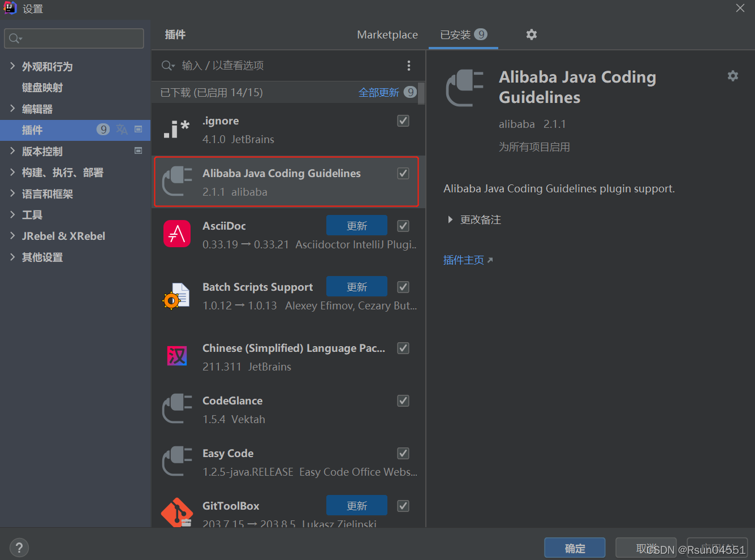Click the 为所有项目启用 status text
The image size is (755, 560).
pos(534,147)
